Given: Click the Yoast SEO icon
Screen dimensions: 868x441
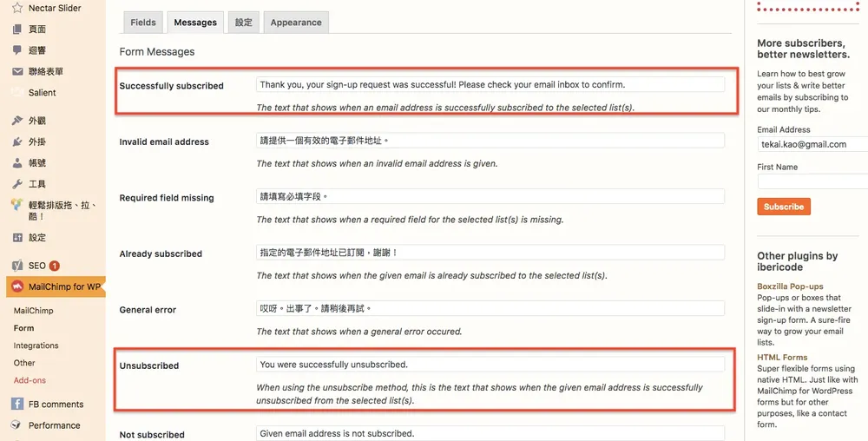Looking at the screenshot, I should tap(17, 266).
